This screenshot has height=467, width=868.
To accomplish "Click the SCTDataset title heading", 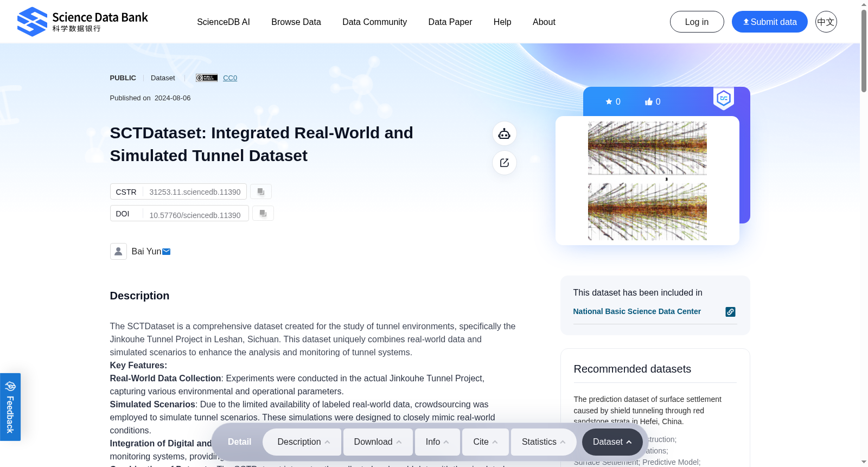I will tap(261, 144).
